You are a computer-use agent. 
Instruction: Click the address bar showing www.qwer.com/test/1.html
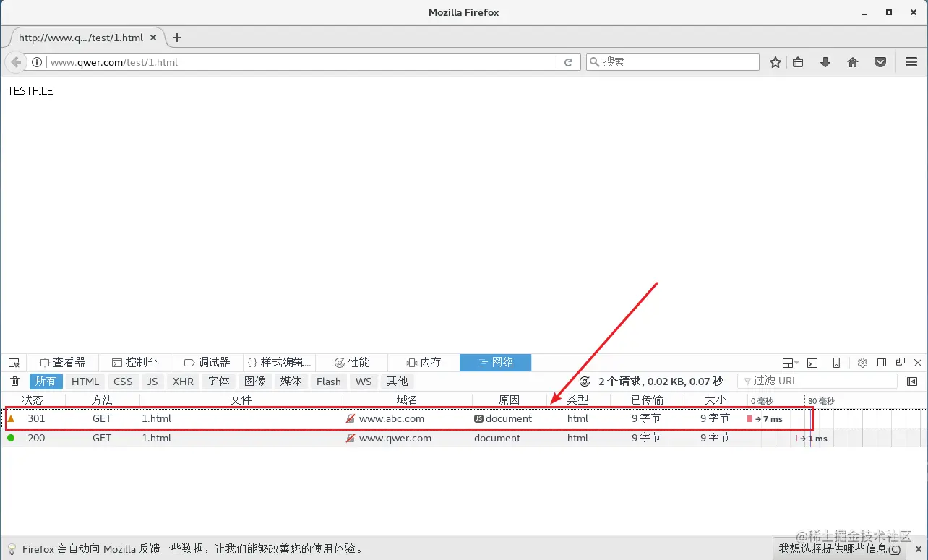302,63
